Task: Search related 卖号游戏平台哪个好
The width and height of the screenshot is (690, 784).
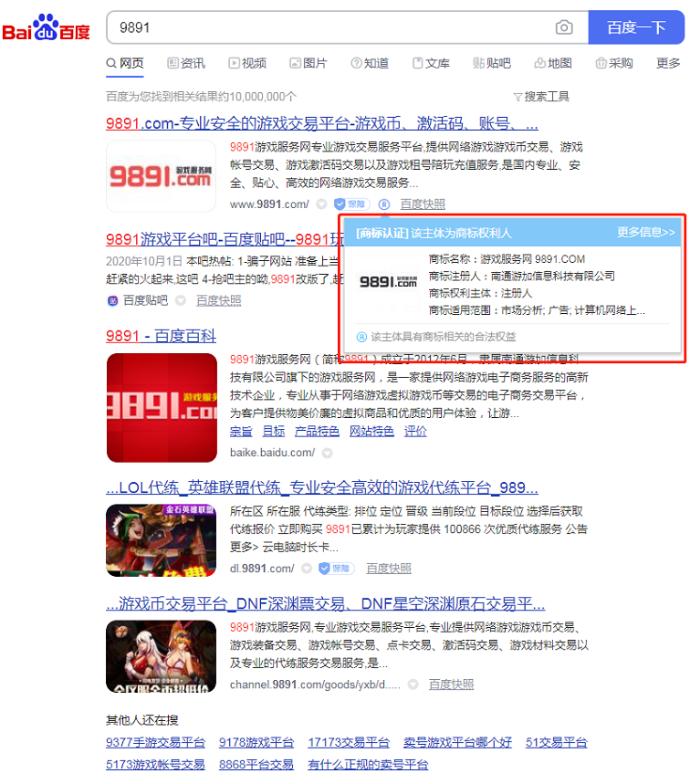Action: pos(457,743)
